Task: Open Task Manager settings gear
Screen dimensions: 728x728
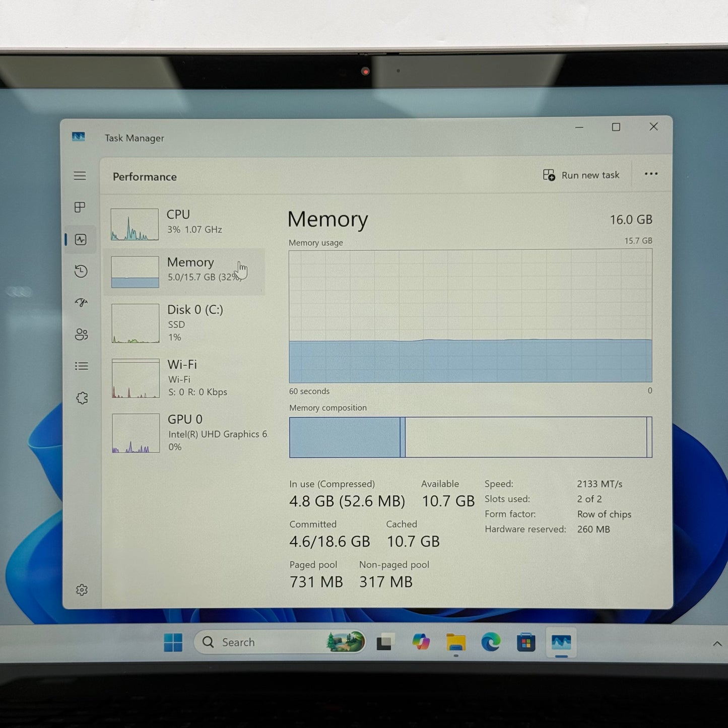Action: (x=82, y=589)
